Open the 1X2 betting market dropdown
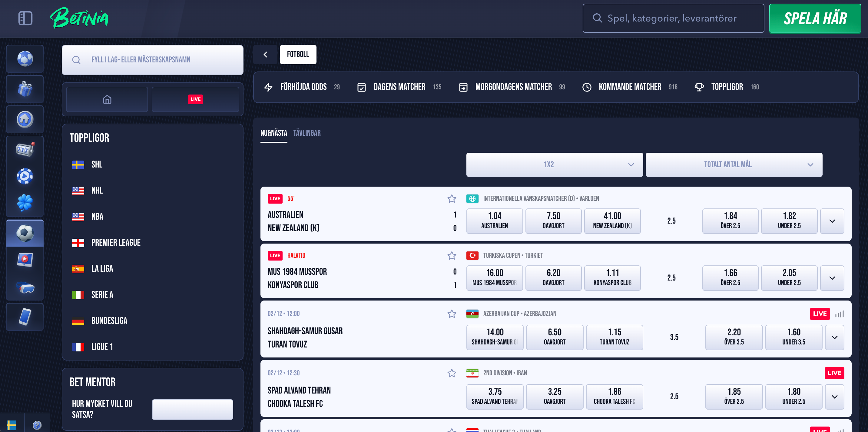The image size is (868, 432). tap(554, 165)
